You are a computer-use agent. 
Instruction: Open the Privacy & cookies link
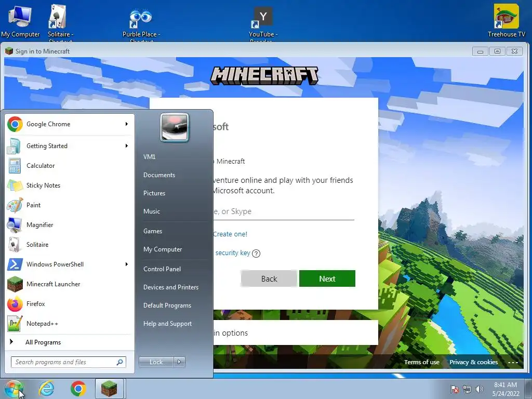(474, 362)
